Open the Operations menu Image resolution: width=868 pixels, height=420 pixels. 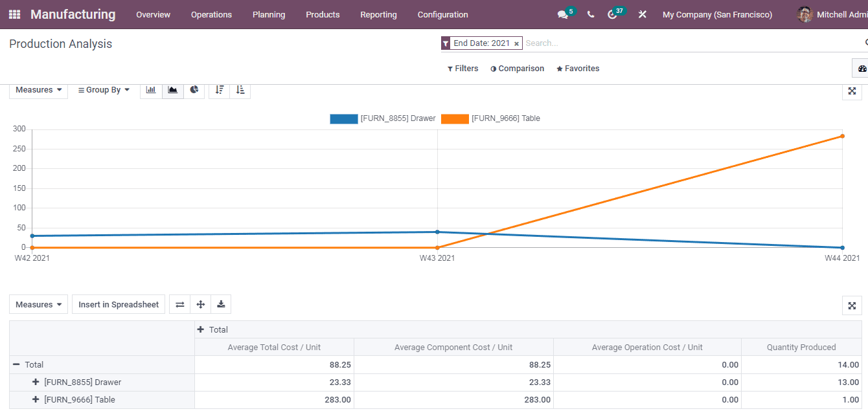(211, 14)
